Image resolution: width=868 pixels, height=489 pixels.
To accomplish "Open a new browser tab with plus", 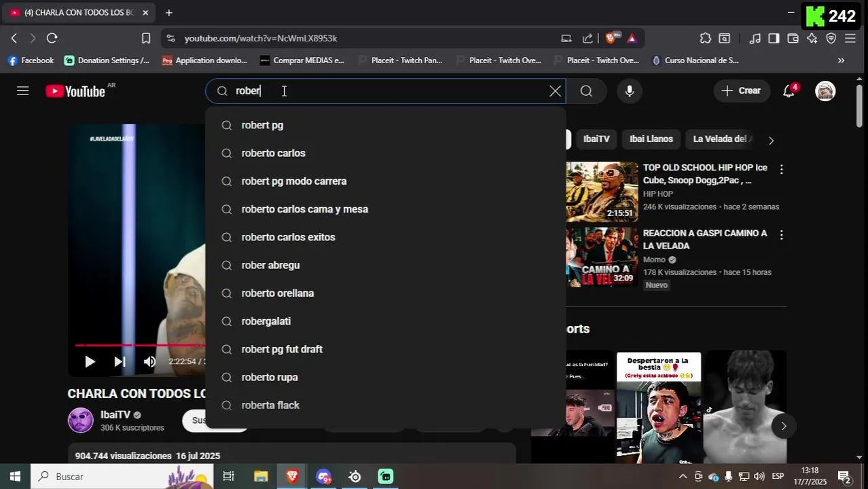I will point(169,12).
